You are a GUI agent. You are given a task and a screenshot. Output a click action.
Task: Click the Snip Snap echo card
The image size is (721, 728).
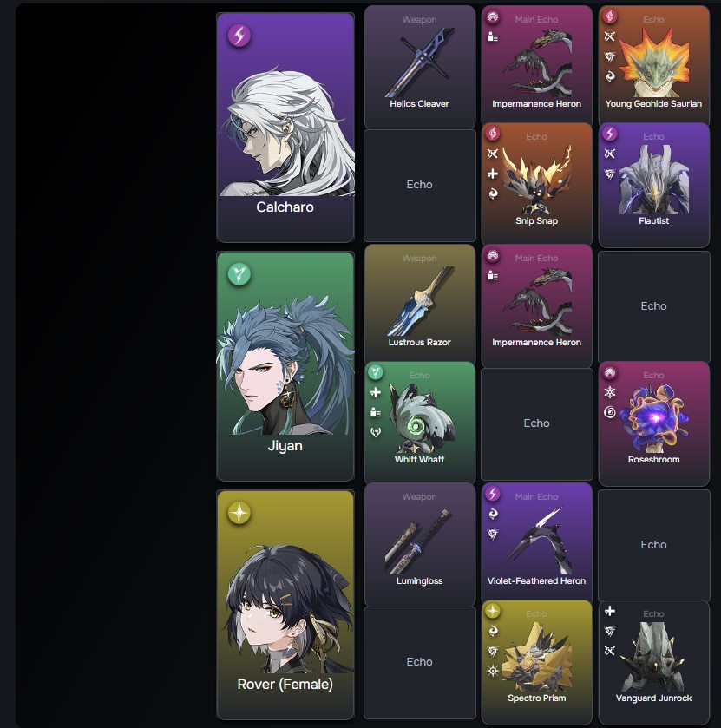(537, 184)
